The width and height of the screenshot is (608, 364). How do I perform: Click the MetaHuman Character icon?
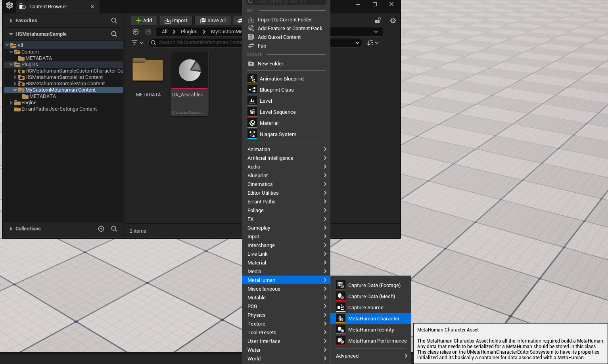click(341, 318)
